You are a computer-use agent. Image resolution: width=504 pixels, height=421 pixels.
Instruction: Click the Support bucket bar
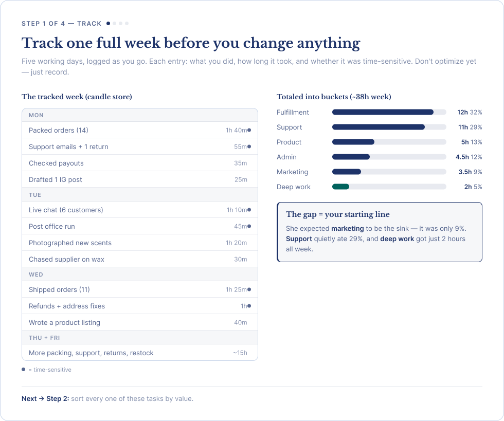tap(389, 127)
